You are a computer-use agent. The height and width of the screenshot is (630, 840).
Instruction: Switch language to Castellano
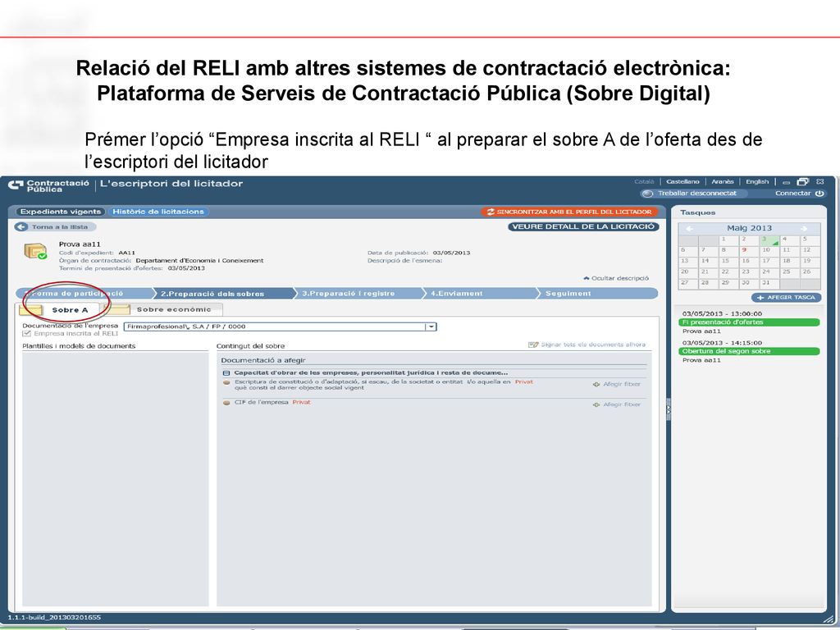point(682,182)
